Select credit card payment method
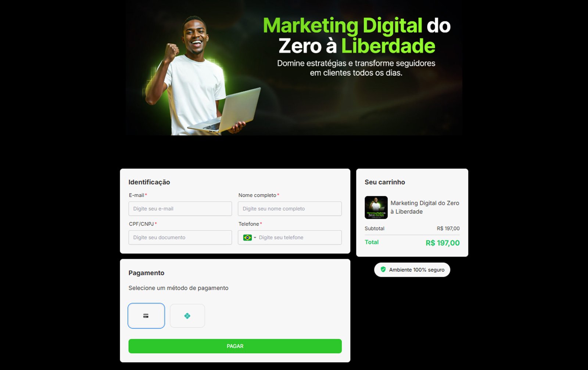The image size is (588, 370). click(146, 316)
